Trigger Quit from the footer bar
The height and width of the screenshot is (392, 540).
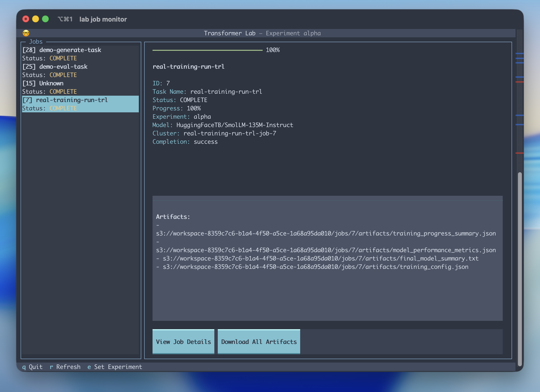pyautogui.click(x=33, y=367)
